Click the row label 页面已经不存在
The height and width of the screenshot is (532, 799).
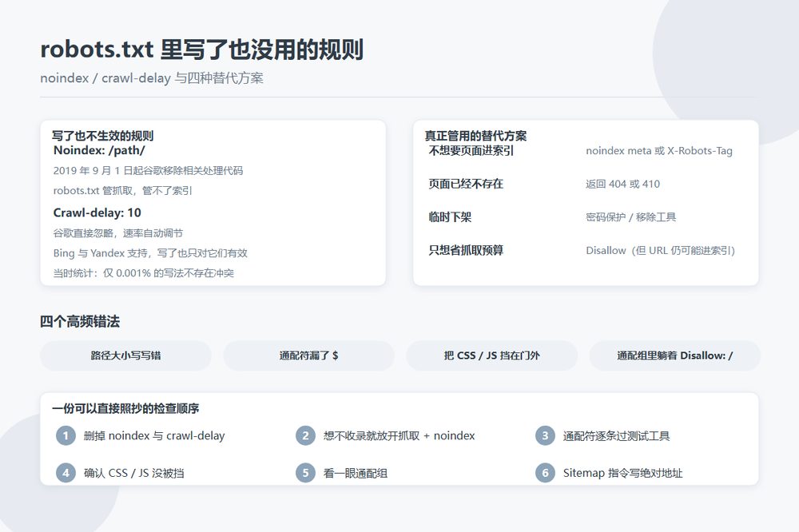pyautogui.click(x=466, y=184)
